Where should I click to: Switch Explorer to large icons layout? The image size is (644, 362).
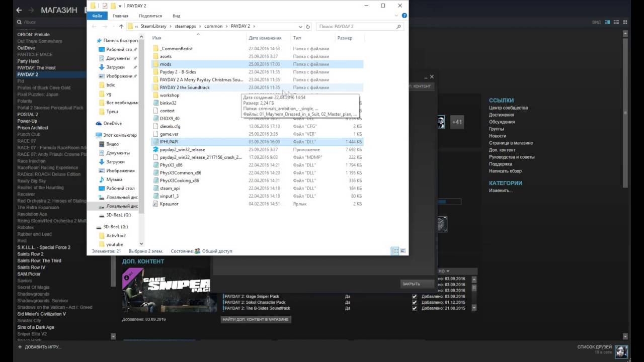403,251
